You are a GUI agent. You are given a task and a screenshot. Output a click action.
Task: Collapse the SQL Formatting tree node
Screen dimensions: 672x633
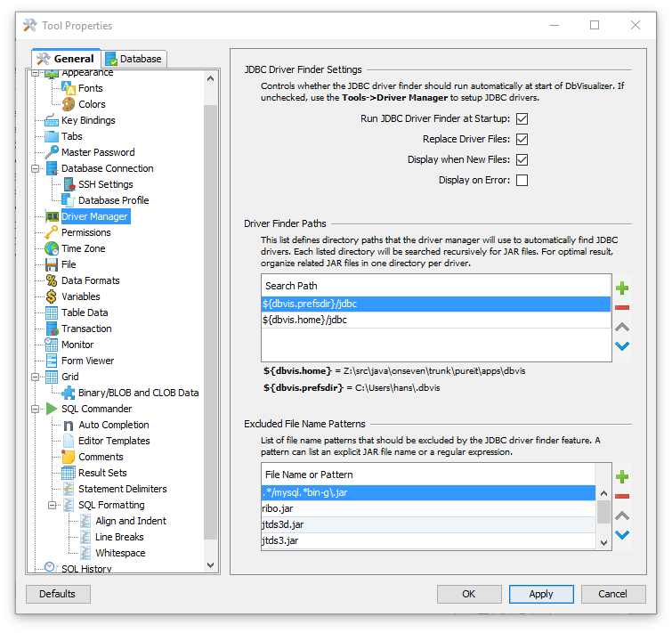coord(53,505)
